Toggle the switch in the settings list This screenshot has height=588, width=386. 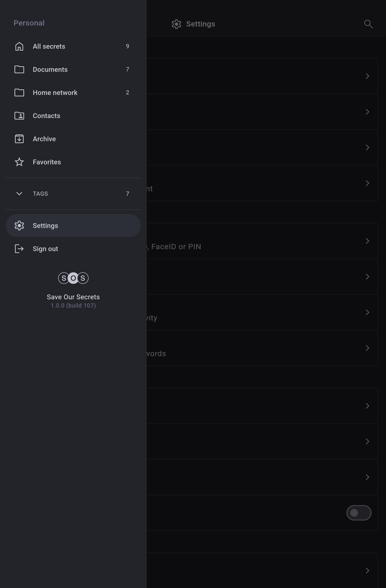358,513
